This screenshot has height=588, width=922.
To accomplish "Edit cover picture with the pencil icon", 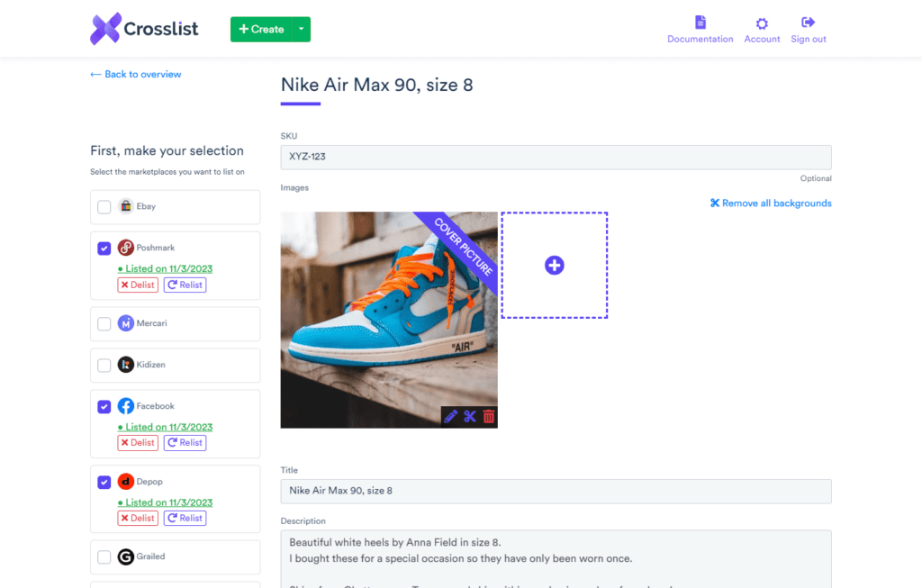I will 451,416.
